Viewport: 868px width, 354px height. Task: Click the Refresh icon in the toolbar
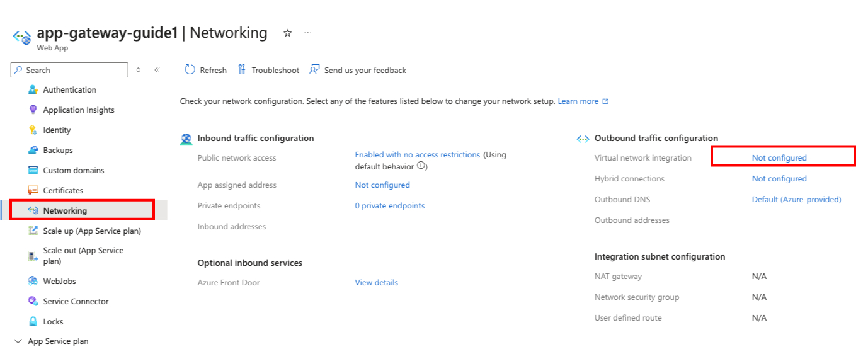tap(190, 70)
